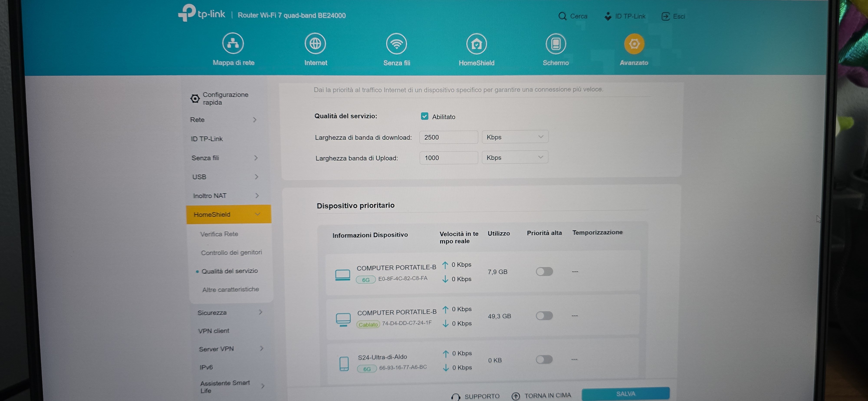Image resolution: width=868 pixels, height=401 pixels.
Task: Open Verifica Rete submenu item
Action: coord(219,234)
